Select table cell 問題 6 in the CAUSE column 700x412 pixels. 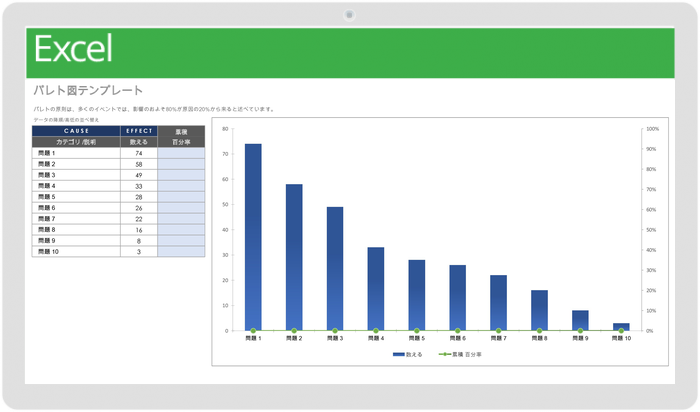pyautogui.click(x=76, y=208)
